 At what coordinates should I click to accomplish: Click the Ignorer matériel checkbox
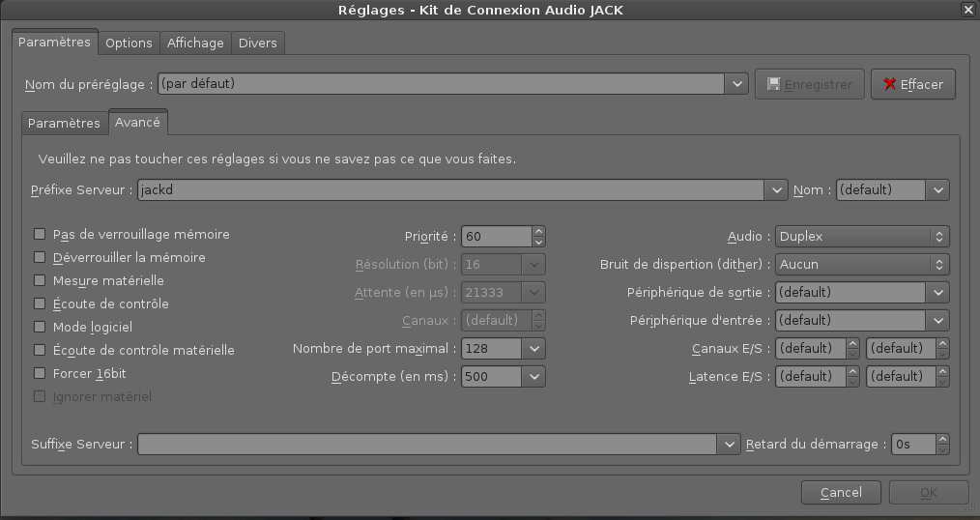(40, 396)
